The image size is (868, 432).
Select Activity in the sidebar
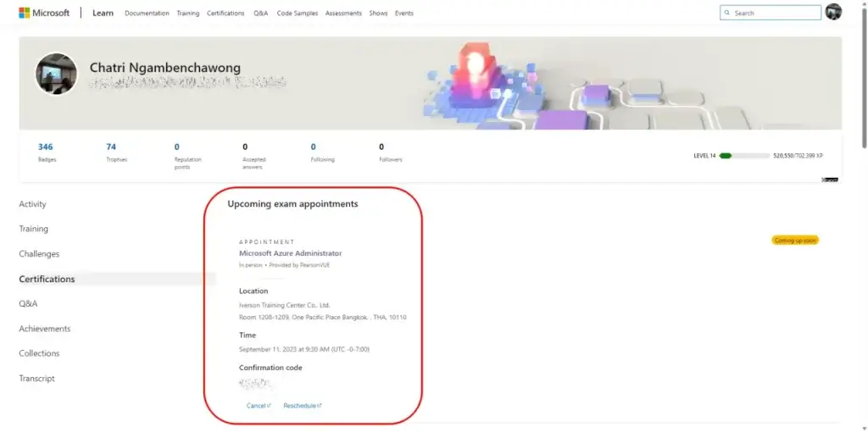(x=33, y=204)
